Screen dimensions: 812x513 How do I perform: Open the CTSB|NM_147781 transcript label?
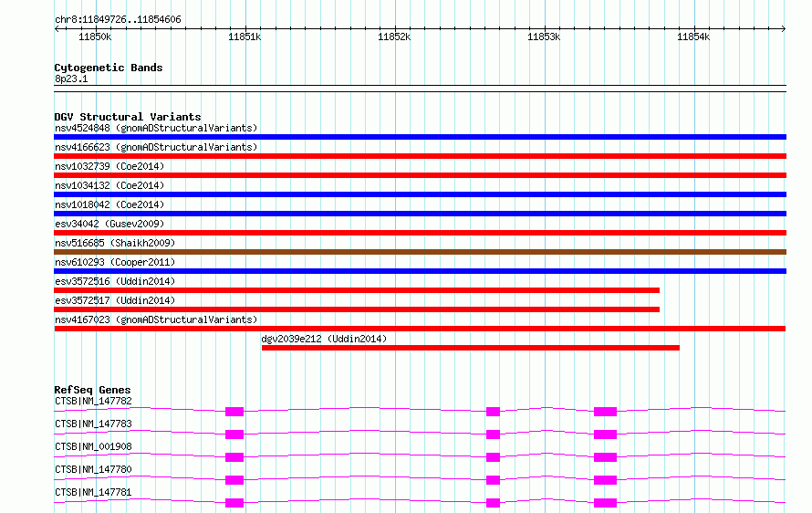[93, 492]
